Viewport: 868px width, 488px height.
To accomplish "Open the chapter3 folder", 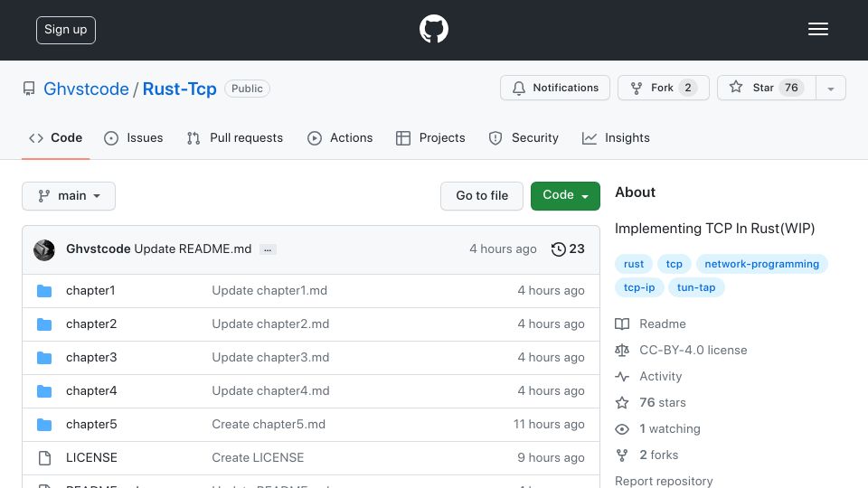I will pos(91,358).
